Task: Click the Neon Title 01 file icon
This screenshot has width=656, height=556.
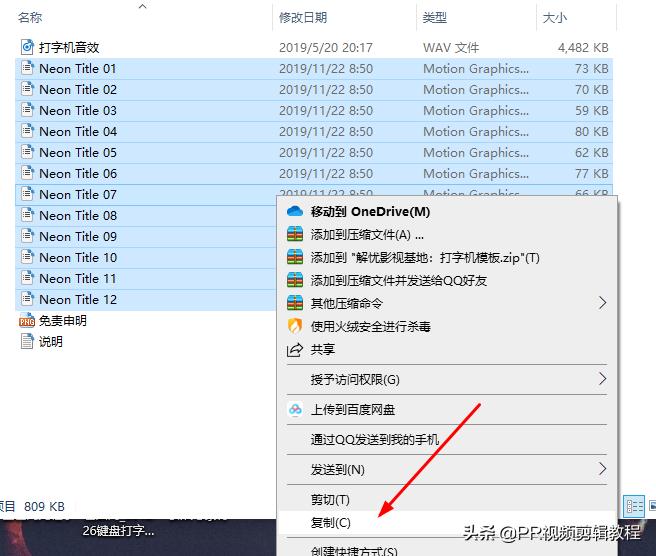Action: pyautogui.click(x=27, y=68)
